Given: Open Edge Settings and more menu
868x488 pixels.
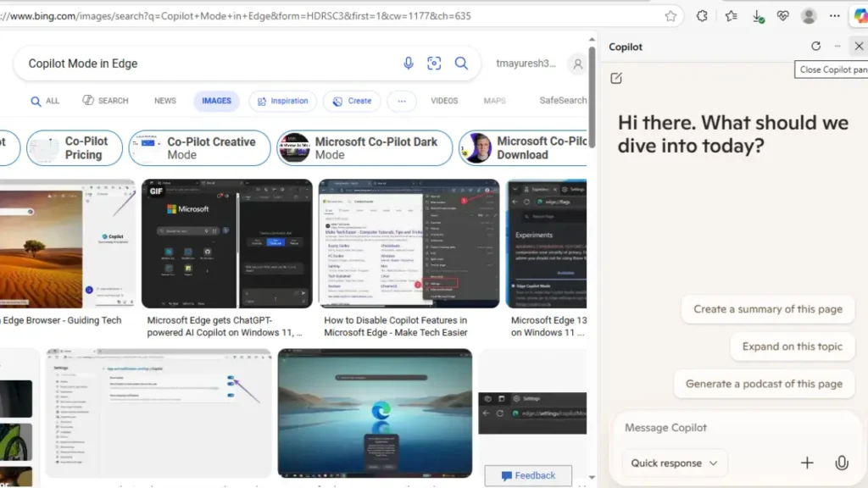Looking at the screenshot, I should click(835, 16).
